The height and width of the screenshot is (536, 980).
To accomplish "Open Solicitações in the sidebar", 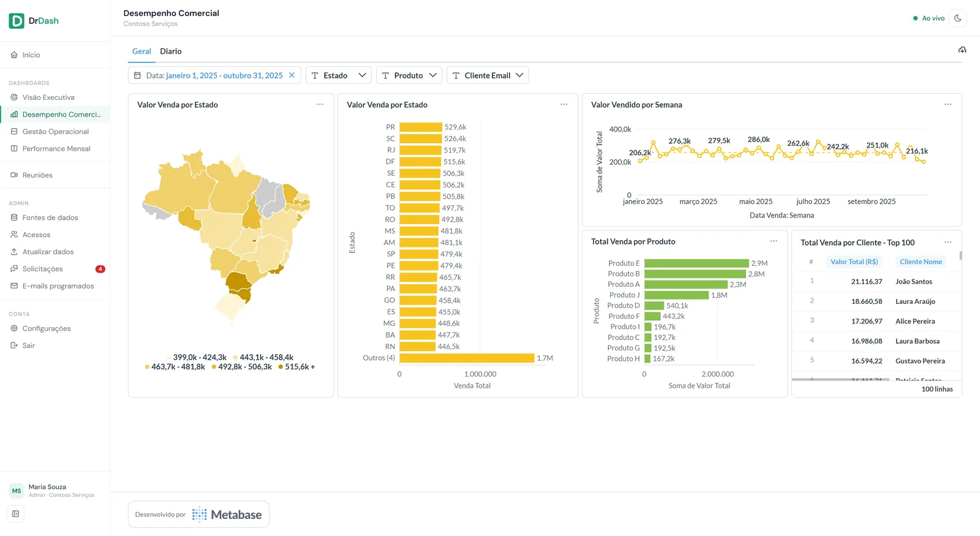I will pos(55,269).
